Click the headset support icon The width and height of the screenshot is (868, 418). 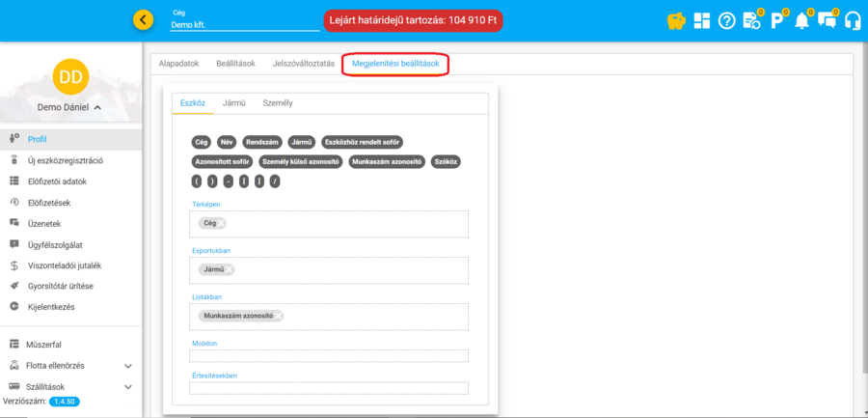[852, 20]
